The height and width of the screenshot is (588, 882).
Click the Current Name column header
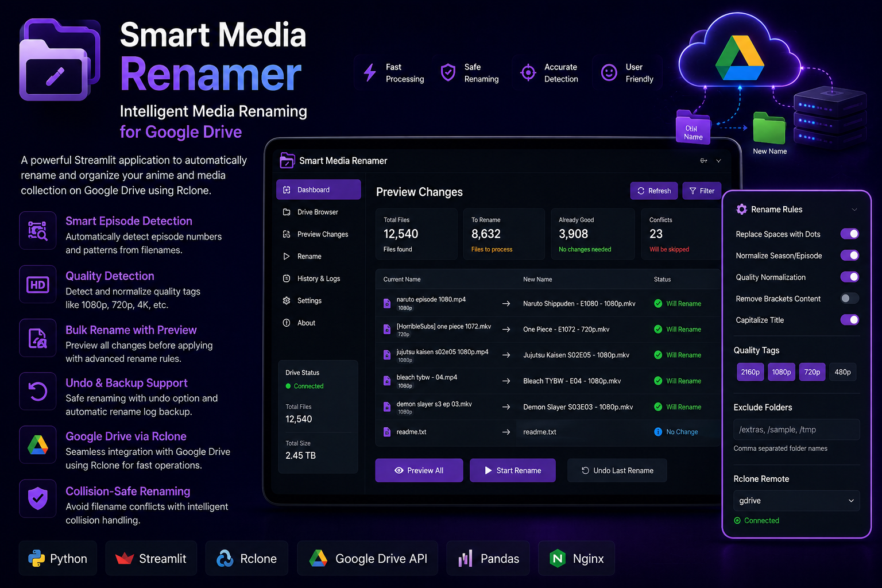click(x=402, y=280)
